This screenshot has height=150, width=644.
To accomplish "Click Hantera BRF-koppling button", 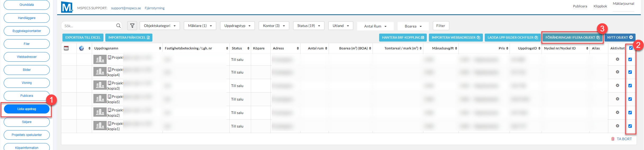I will click(x=403, y=38).
